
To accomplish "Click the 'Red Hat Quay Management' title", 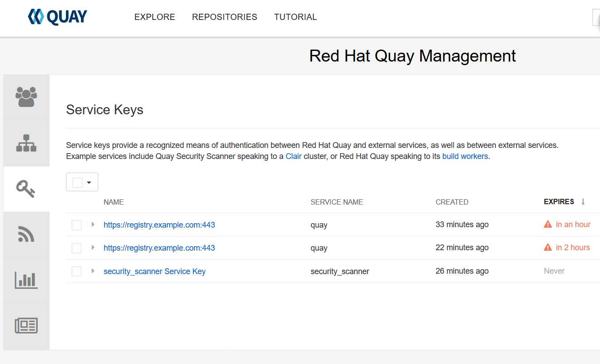I will (x=412, y=56).
